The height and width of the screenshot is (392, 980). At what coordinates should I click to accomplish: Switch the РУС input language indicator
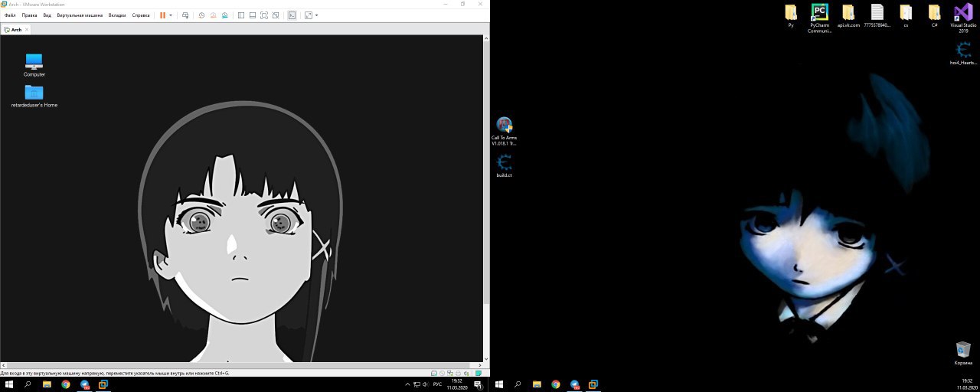tap(438, 384)
